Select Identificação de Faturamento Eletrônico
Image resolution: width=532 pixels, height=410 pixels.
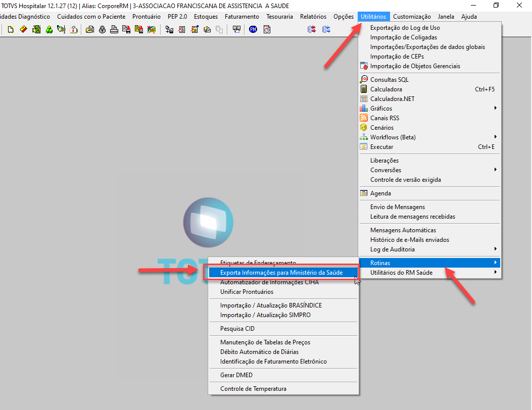point(283,362)
